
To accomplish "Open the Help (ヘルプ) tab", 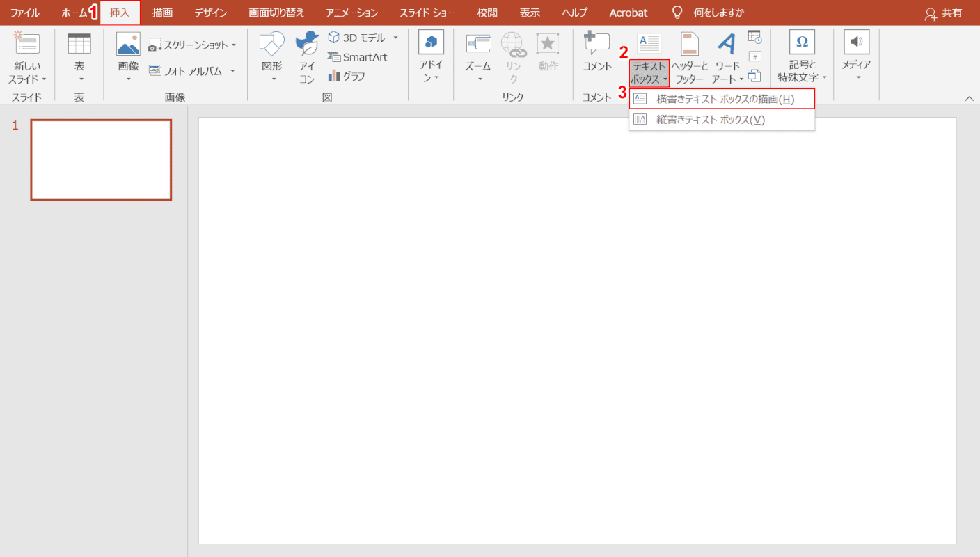I will (575, 13).
